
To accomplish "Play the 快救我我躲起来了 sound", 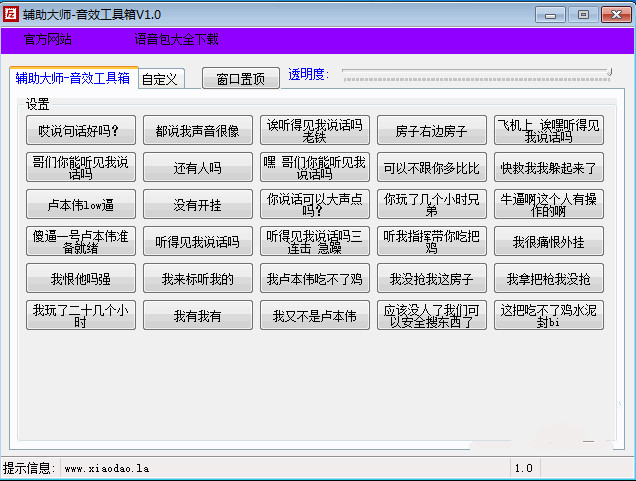I will pos(549,167).
